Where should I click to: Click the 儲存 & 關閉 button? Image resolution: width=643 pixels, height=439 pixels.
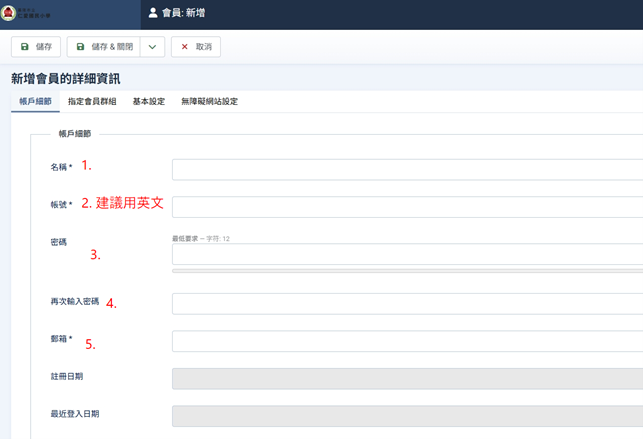pos(104,47)
